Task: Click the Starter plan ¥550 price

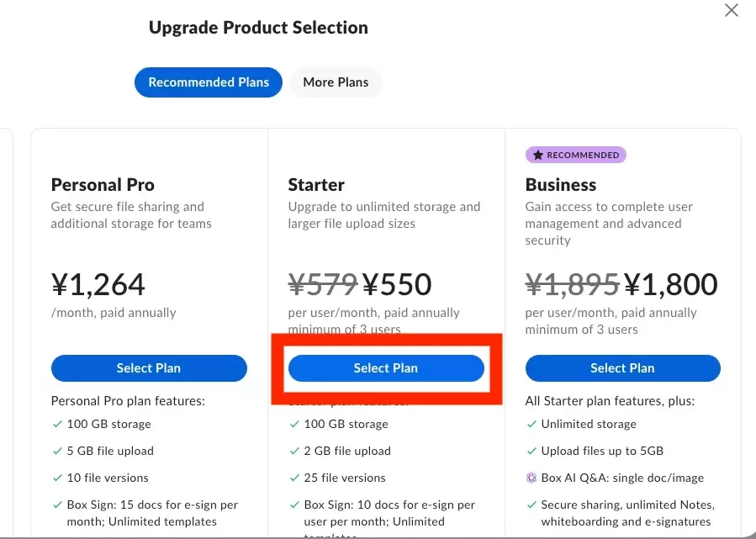Action: 399,285
